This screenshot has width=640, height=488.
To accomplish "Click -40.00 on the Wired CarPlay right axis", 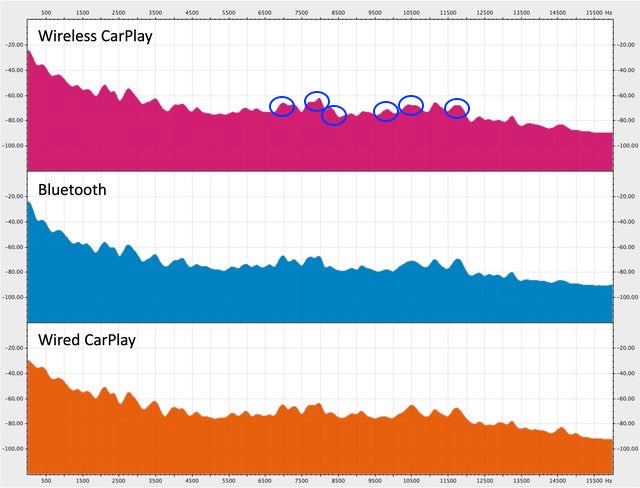I will click(x=626, y=373).
